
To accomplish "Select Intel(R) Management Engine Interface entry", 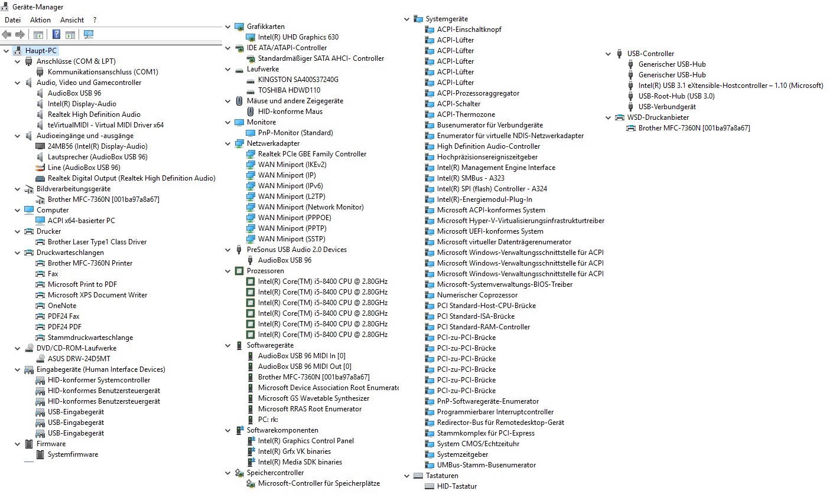I will pyautogui.click(x=496, y=168).
